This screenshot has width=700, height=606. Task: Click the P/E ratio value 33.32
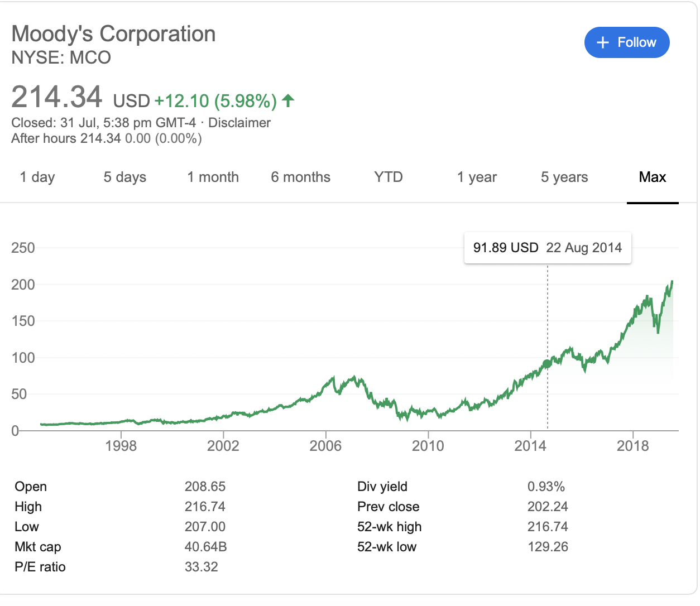[201, 567]
